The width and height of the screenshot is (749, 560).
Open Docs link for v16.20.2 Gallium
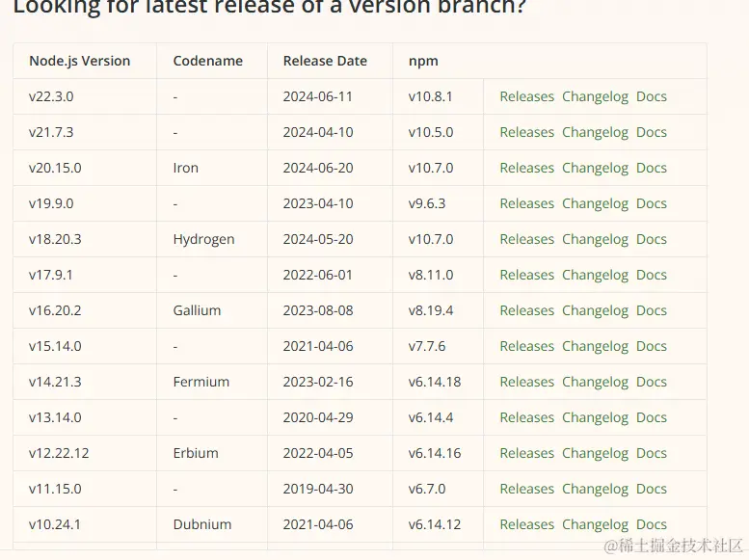(652, 310)
